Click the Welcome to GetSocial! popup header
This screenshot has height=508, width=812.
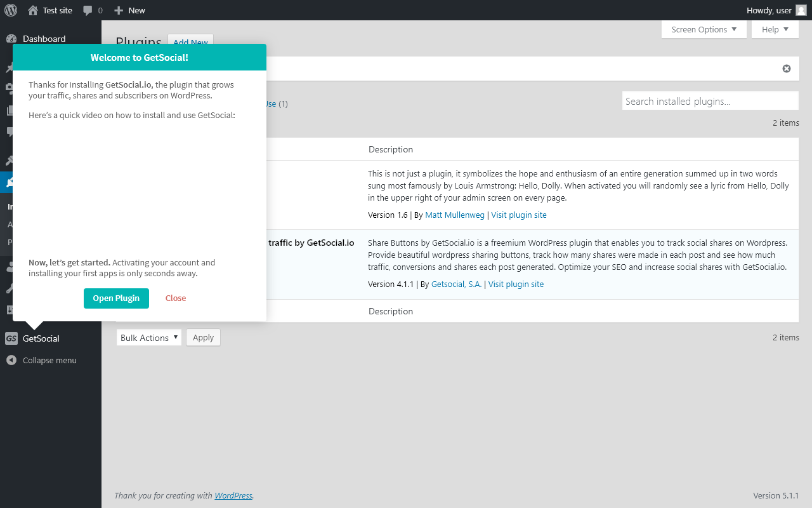[x=140, y=57]
